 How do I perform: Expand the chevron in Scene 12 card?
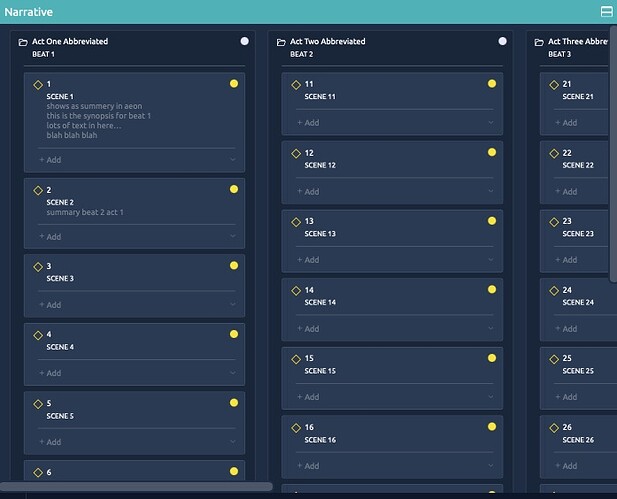(490, 192)
